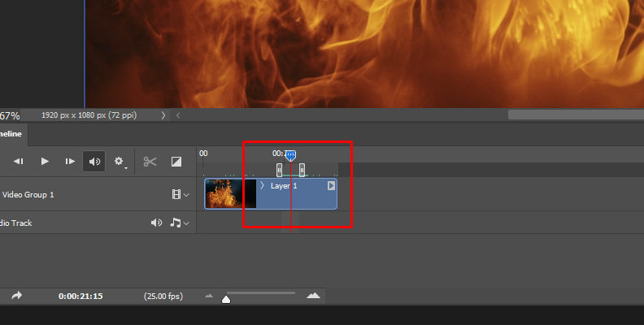644x325 pixels.
Task: Open the filmstrip menu for Video Group 1
Action: click(x=179, y=195)
